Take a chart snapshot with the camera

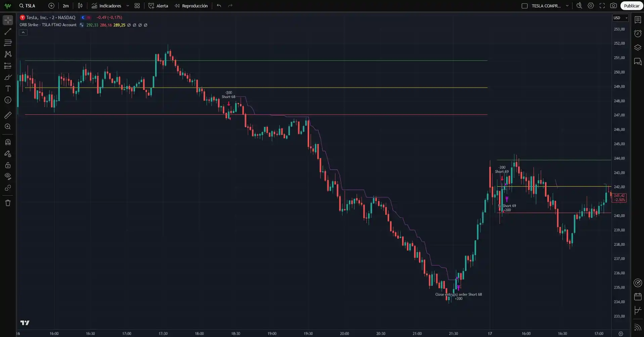click(x=613, y=5)
